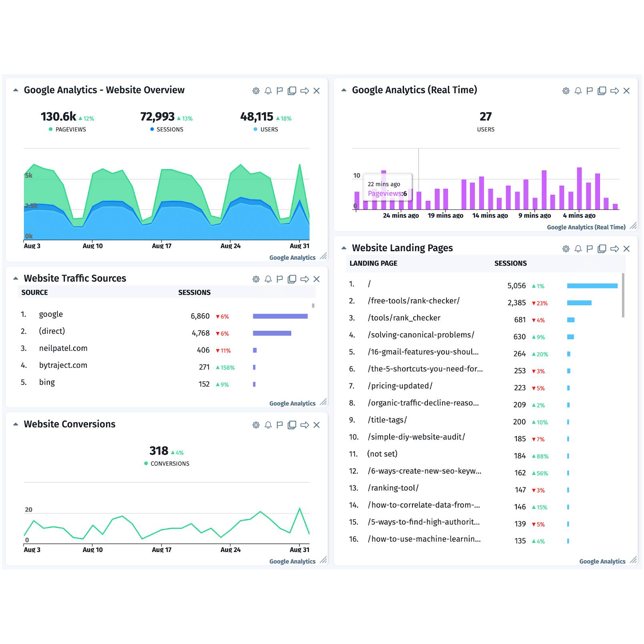Screen dimensions: 644x644
Task: Click copy icon on Real Time widget
Action: pos(602,91)
